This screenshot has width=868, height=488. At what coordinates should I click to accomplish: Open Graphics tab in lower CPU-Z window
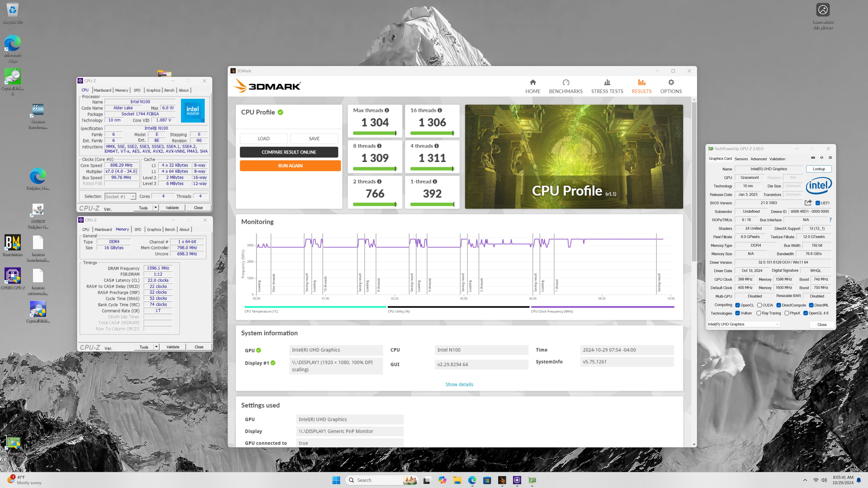tap(154, 229)
